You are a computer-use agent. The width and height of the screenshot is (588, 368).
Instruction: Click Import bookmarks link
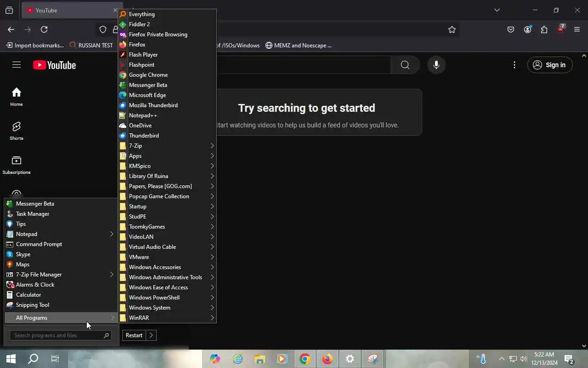pos(35,45)
